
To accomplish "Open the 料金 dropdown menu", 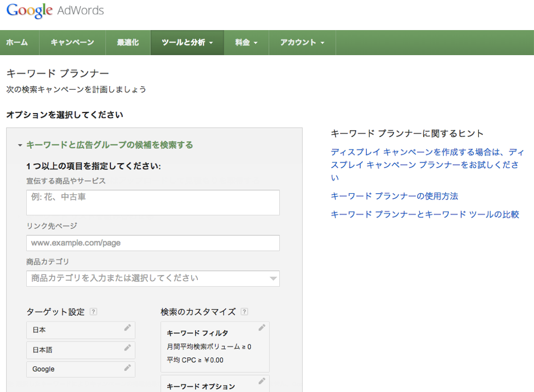I will click(x=246, y=43).
